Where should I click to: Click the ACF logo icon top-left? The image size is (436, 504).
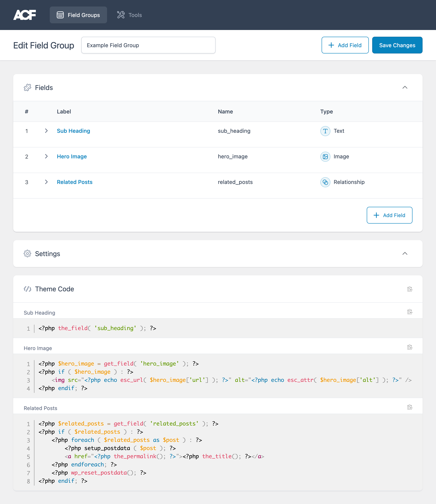pyautogui.click(x=25, y=15)
